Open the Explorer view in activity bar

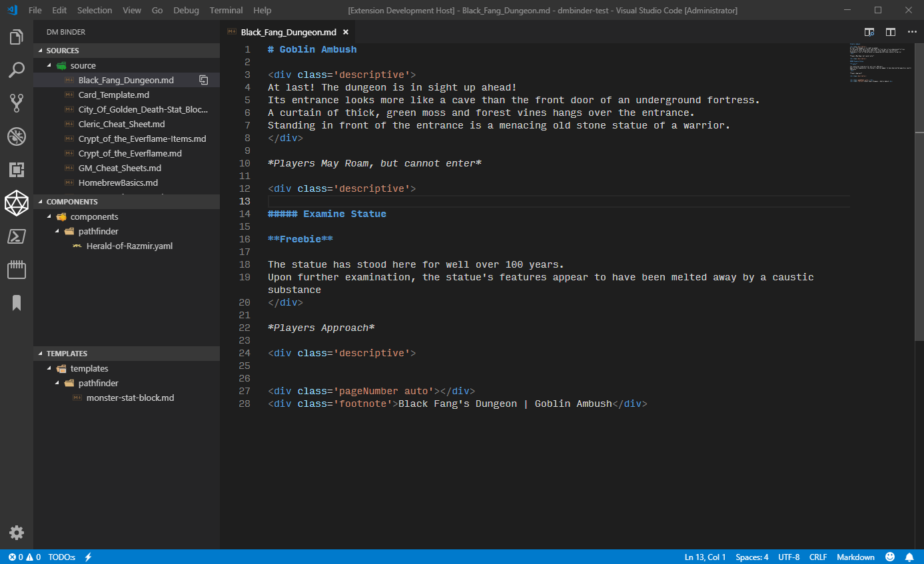(17, 37)
